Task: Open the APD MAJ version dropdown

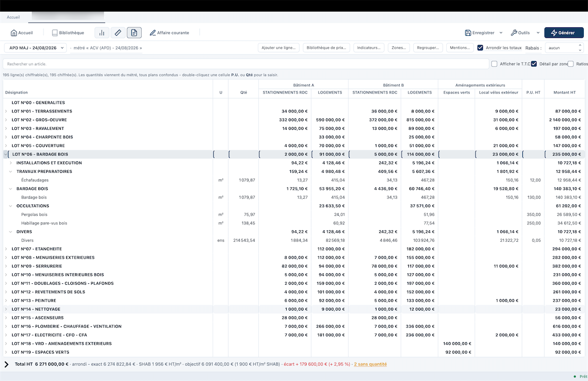Action: click(x=36, y=48)
